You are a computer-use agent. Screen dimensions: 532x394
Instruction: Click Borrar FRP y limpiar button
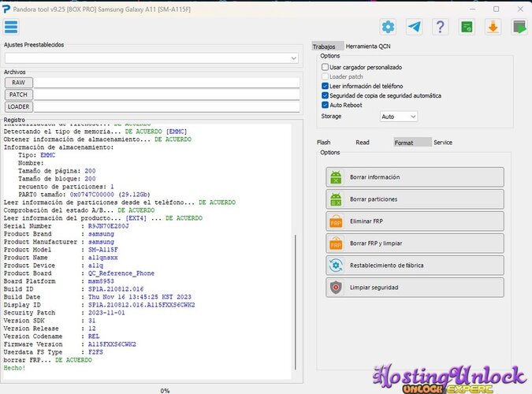[x=415, y=243]
